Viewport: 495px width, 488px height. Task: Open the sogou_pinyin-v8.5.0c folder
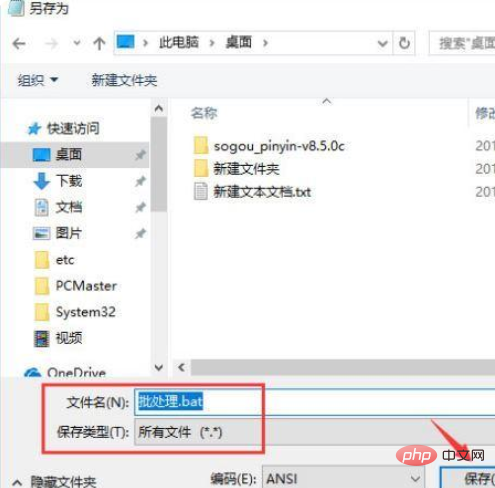coord(269,146)
